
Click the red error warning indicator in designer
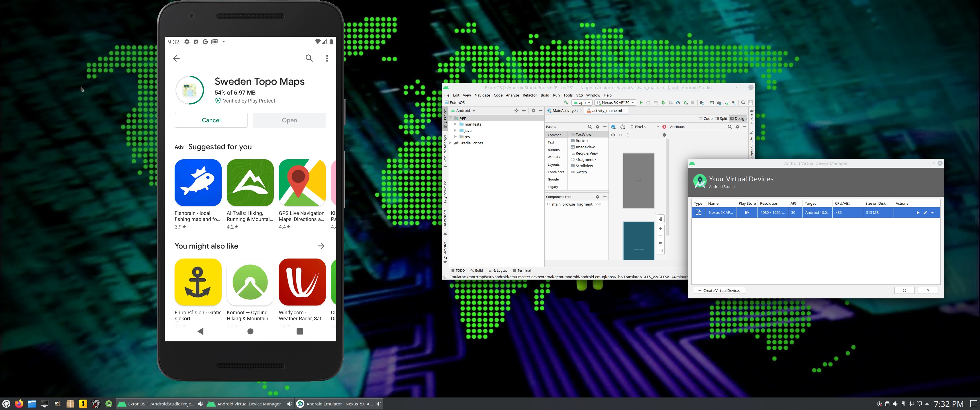pos(664,127)
